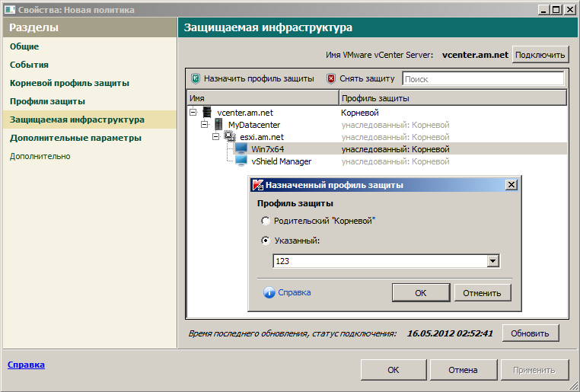The image size is (580, 392).
Task: Click the properties window icon in title bar
Action: (10, 10)
